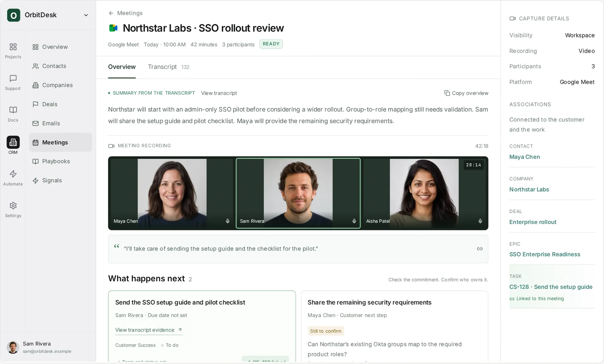Open the Enterprise rollout deal link
The height and width of the screenshot is (364, 604).
click(x=533, y=222)
